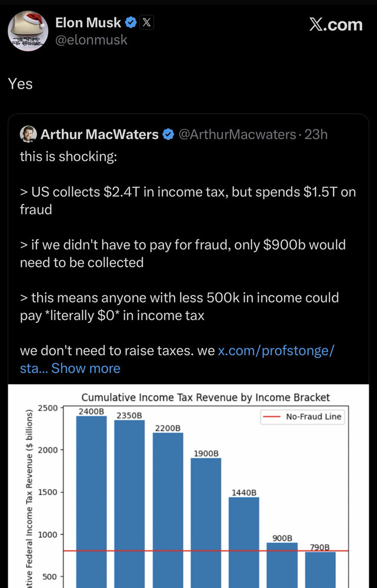This screenshot has width=377, height=588.
Task: Open the Elon Musk display name
Action: (x=88, y=23)
